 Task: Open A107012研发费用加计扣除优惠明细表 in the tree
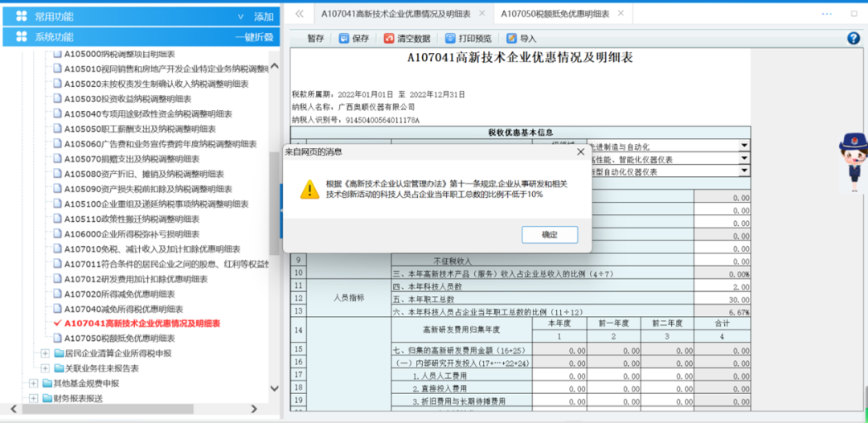click(136, 279)
